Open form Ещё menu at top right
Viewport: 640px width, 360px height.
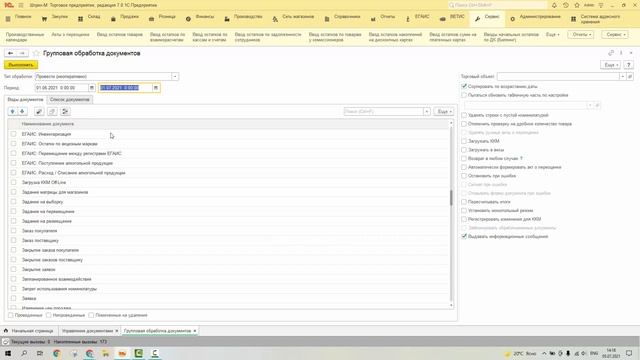coord(611,65)
